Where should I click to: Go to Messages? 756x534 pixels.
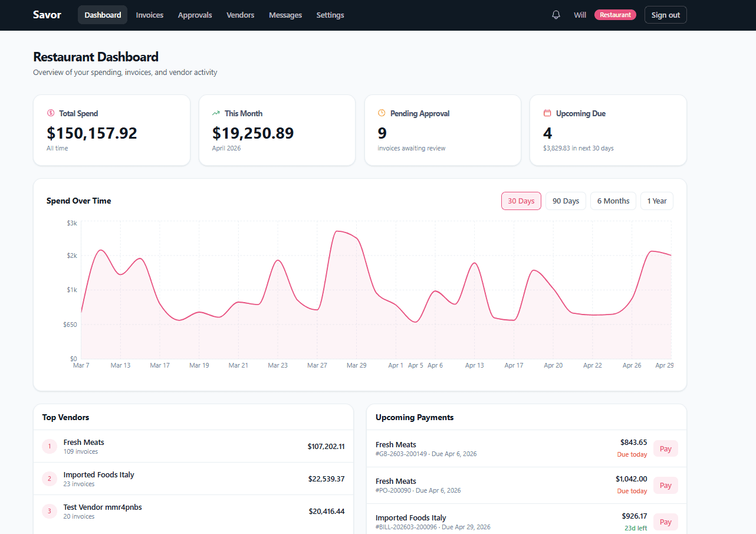pos(285,15)
